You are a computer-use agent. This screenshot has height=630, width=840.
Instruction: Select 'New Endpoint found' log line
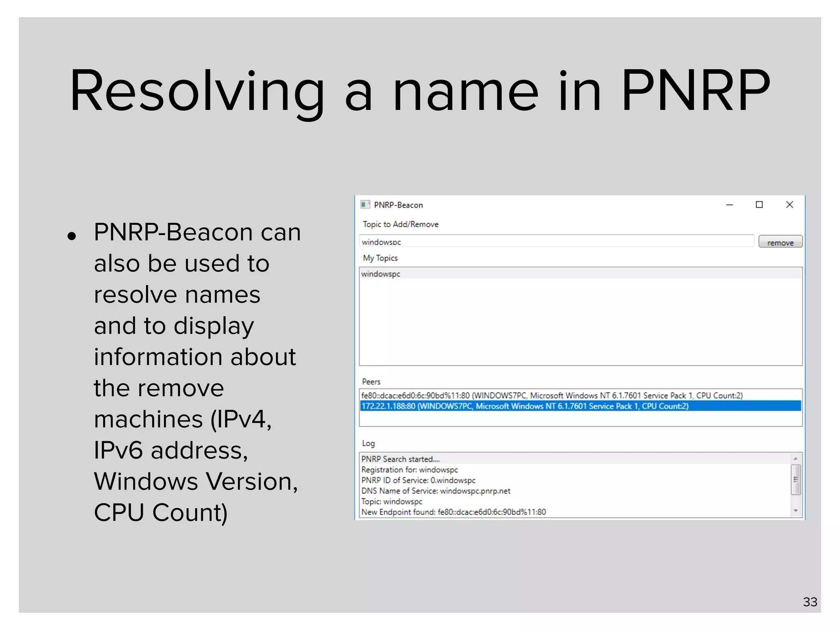tap(575, 512)
